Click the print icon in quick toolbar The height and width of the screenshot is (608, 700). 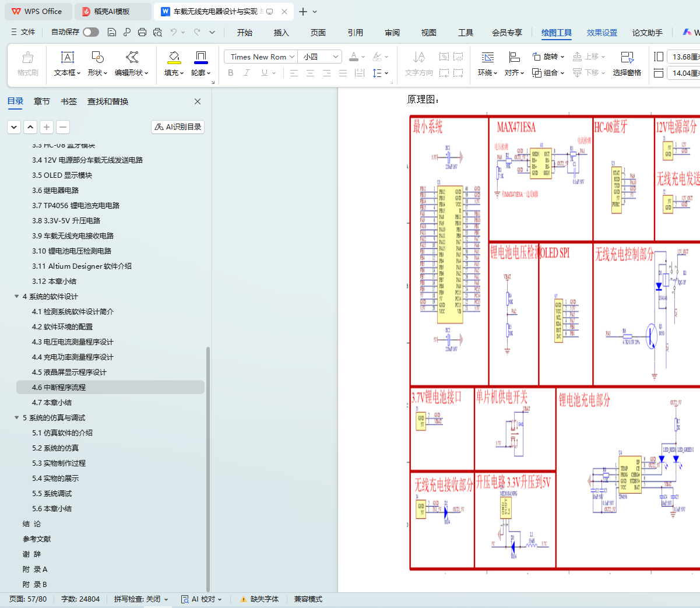tap(142, 32)
